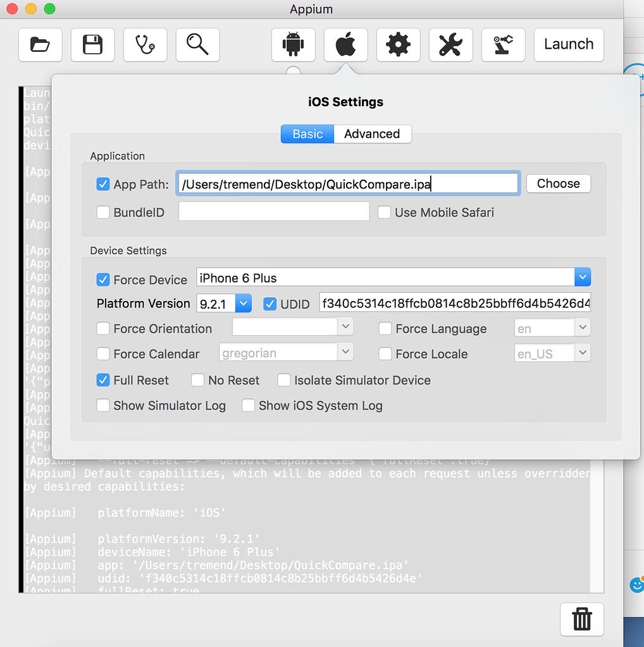Image resolution: width=644 pixels, height=647 pixels.
Task: Enable the BundleID checkbox
Action: click(102, 212)
